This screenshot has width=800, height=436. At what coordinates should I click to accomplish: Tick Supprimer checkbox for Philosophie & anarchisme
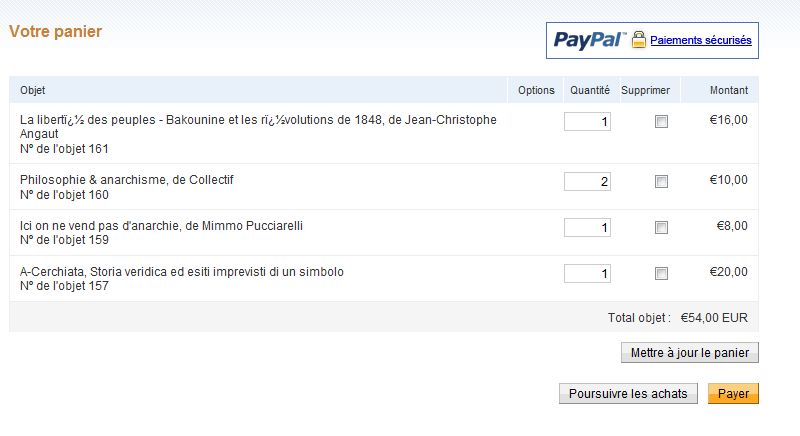click(x=661, y=182)
